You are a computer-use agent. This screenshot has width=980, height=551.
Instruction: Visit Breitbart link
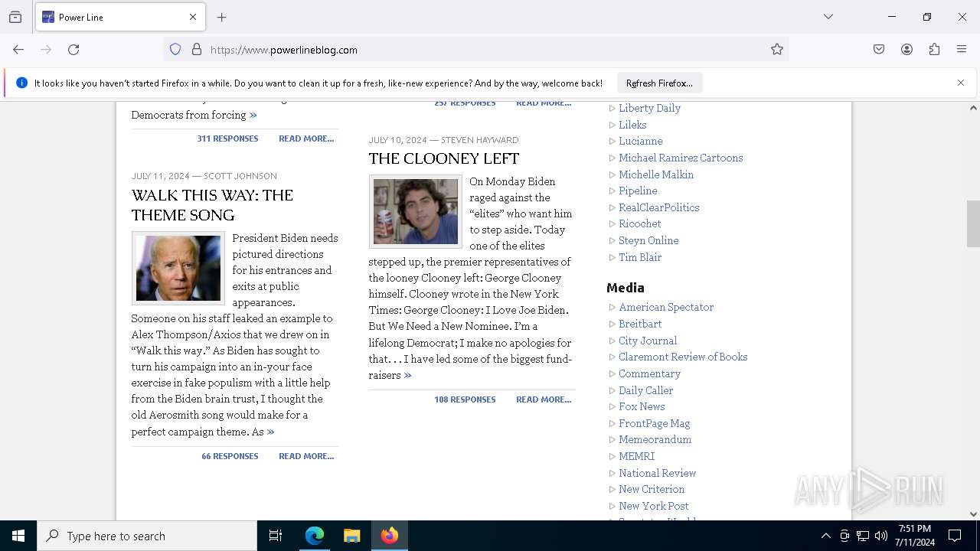[640, 324]
